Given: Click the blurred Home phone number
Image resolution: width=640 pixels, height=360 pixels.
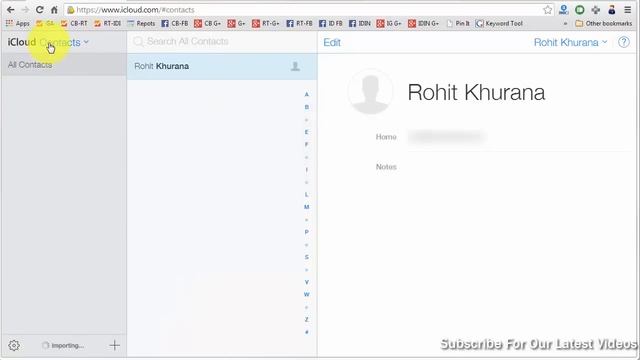Looking at the screenshot, I should tap(447, 137).
